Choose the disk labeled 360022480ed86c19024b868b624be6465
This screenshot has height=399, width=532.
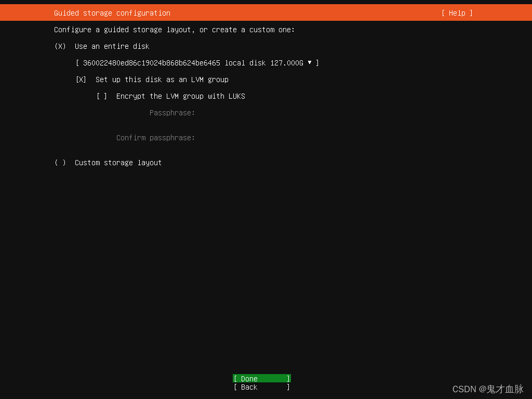pos(197,63)
